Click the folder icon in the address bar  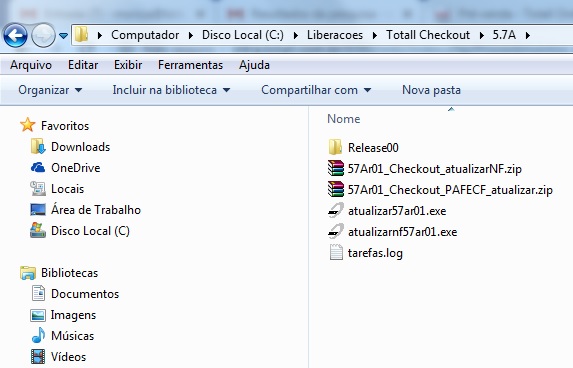(x=81, y=35)
